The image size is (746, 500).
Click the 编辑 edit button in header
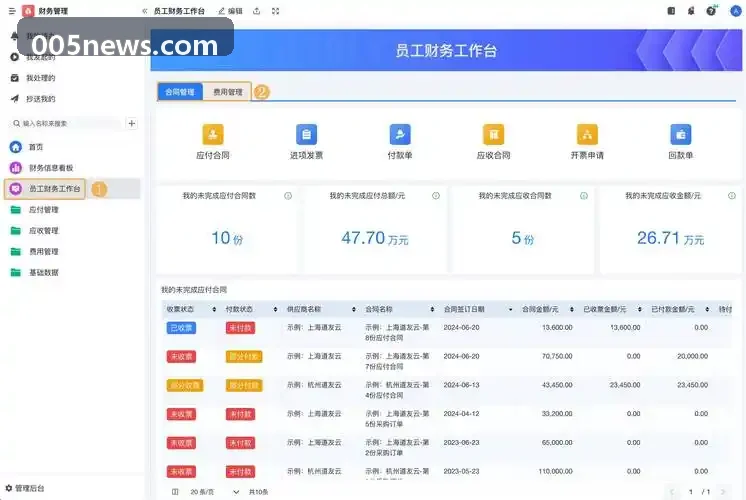coord(230,11)
